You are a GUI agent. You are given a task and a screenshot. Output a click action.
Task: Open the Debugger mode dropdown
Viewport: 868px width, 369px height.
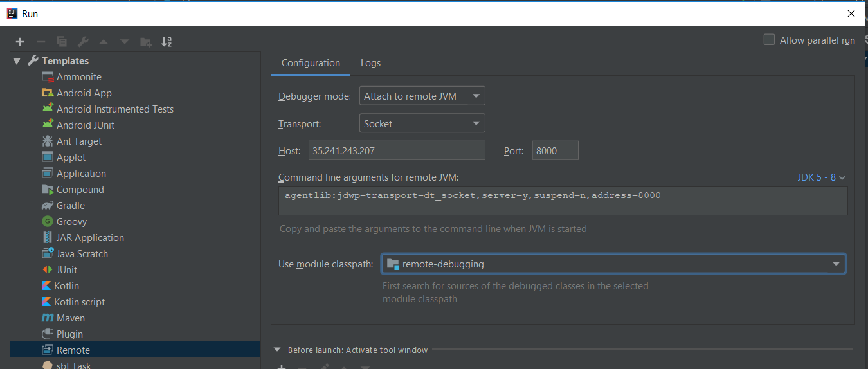coord(422,96)
